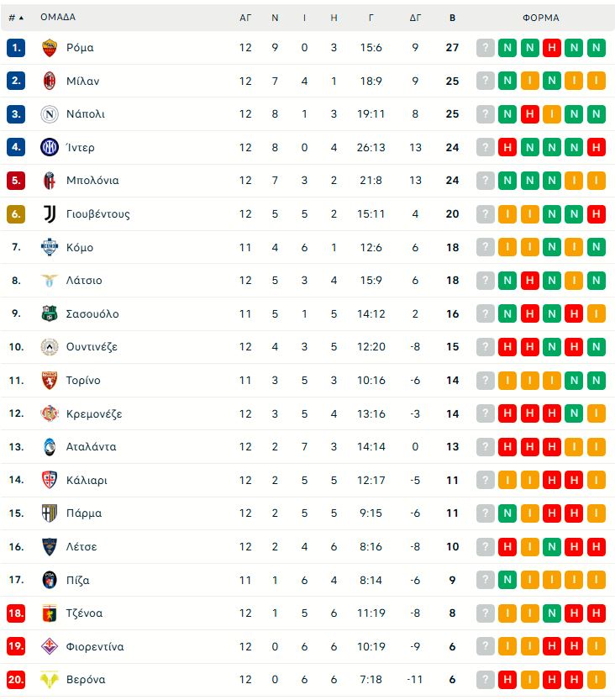Screen dimensions: 615x700
Task: Click the Verona club crest icon
Action: [50, 680]
